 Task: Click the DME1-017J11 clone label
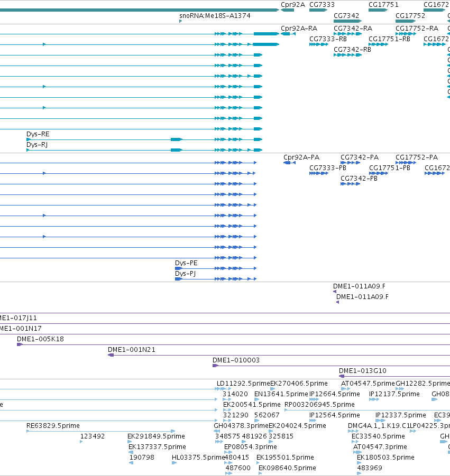[x=18, y=318]
